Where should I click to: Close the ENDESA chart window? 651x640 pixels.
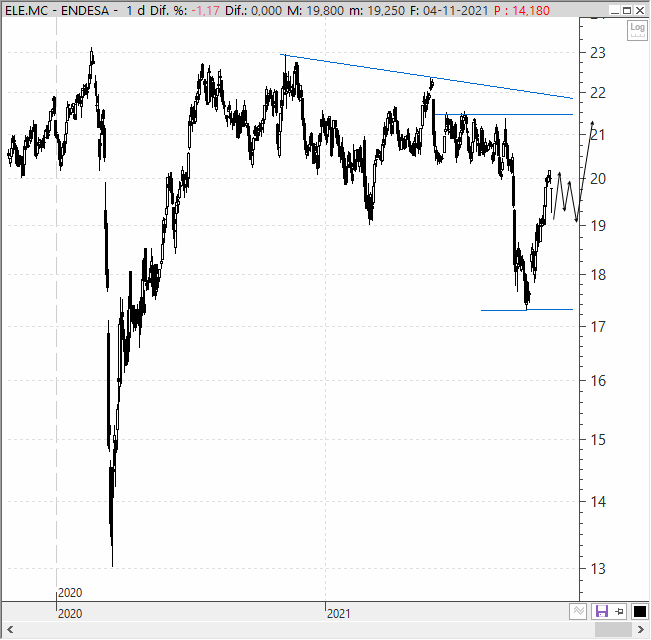[x=640, y=10]
